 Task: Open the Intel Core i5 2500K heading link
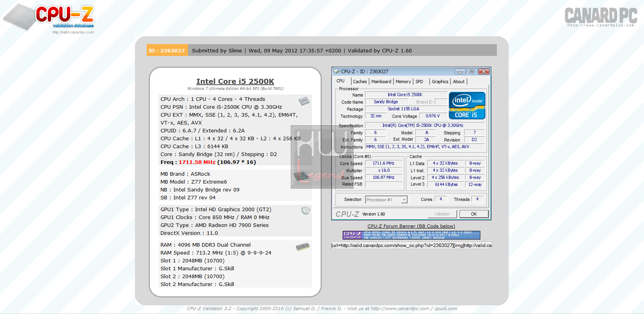click(235, 82)
